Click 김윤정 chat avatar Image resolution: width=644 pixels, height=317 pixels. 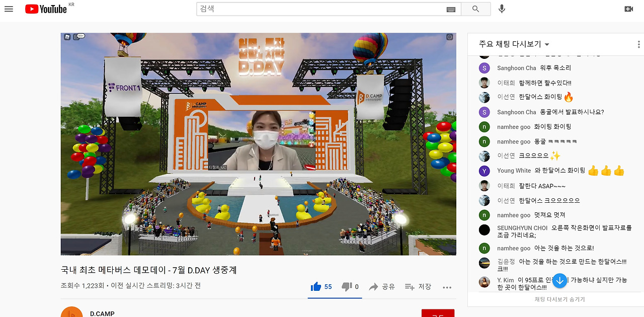coord(485,263)
